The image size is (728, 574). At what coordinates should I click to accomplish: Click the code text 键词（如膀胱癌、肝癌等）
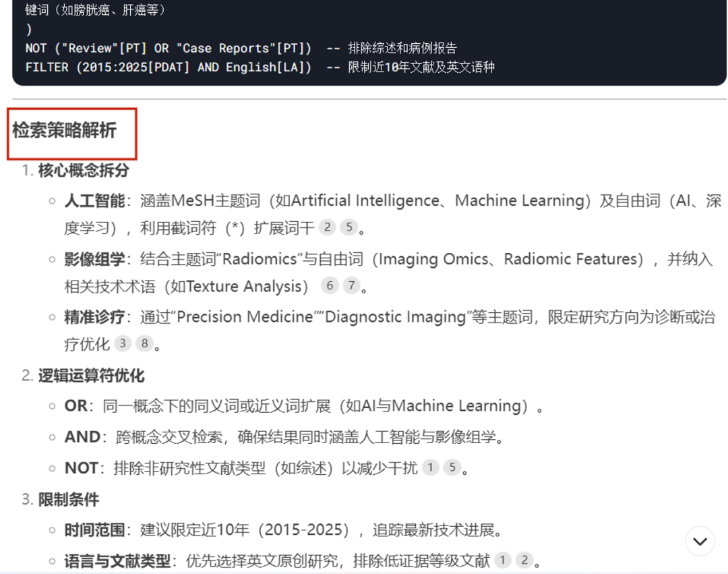coord(95,9)
